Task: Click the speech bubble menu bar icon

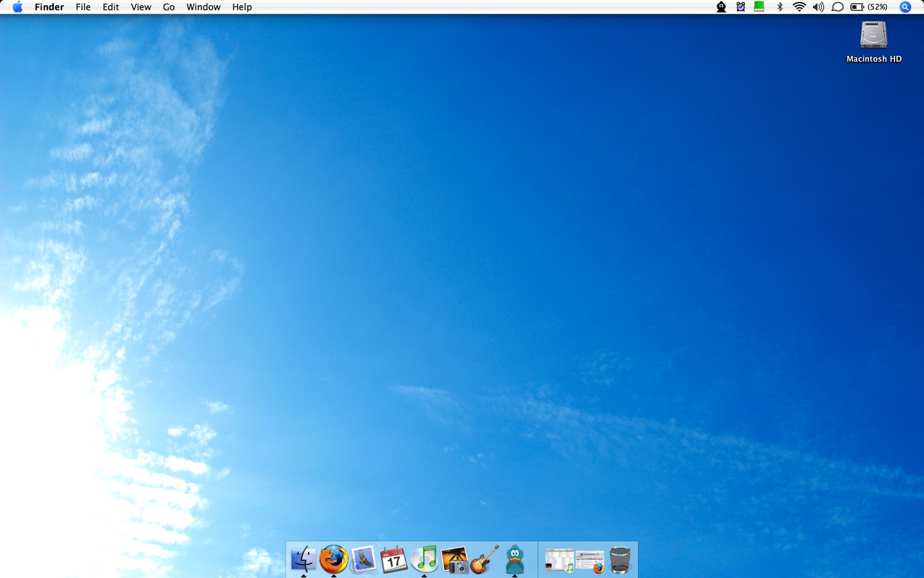Action: 837,7
